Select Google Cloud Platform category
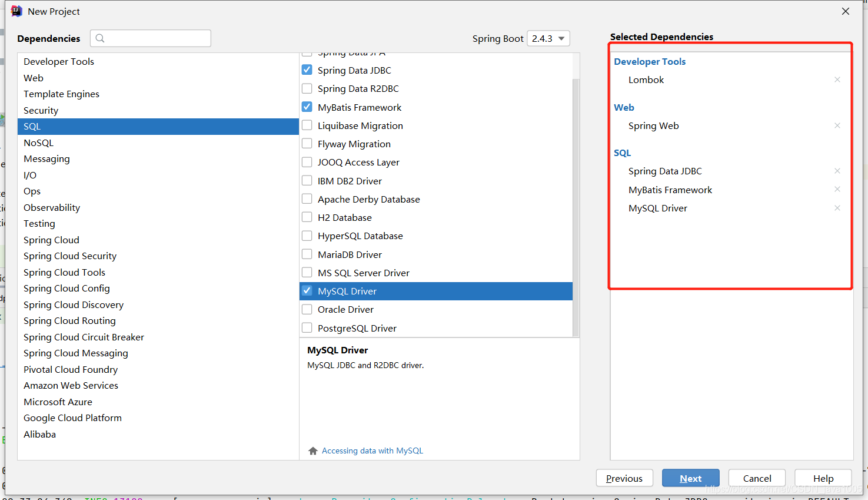The height and width of the screenshot is (500, 868). click(x=158, y=418)
